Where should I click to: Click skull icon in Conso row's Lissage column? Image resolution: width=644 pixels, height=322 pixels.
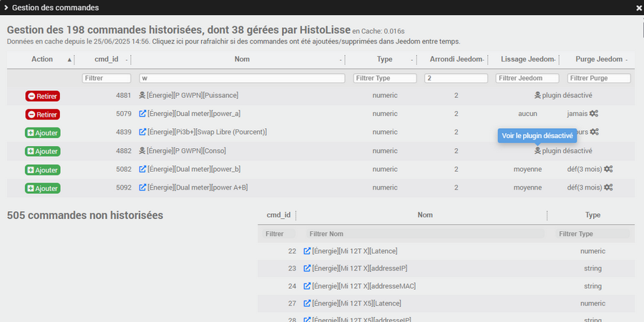coord(537,151)
